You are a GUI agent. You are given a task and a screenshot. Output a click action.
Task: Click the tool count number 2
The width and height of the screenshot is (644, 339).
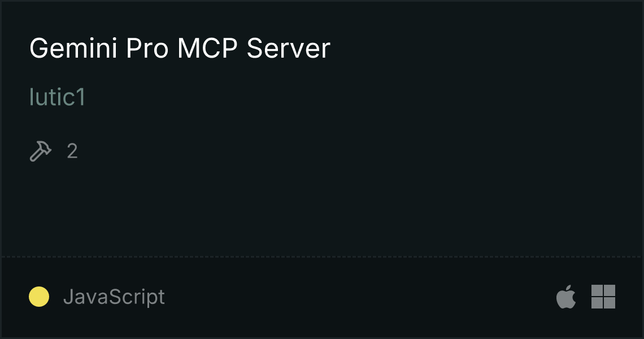click(x=72, y=151)
